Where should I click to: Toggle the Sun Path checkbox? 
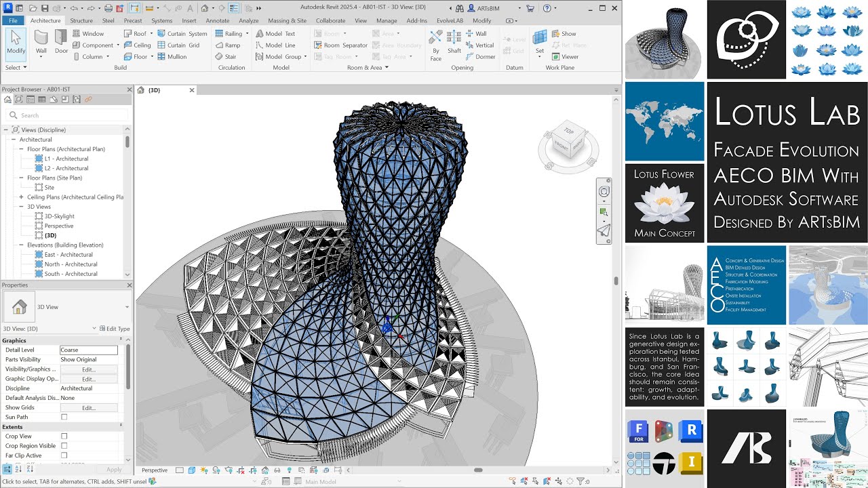tap(64, 418)
